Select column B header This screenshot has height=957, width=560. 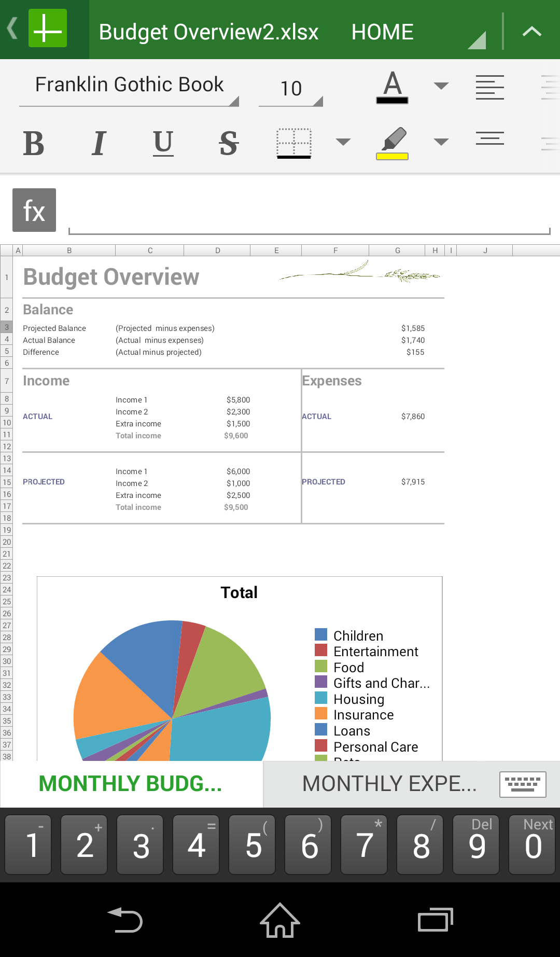click(69, 251)
